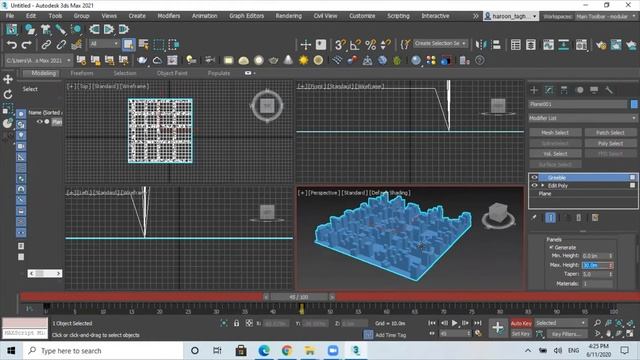Open the Workspaces dropdown

coord(606,16)
